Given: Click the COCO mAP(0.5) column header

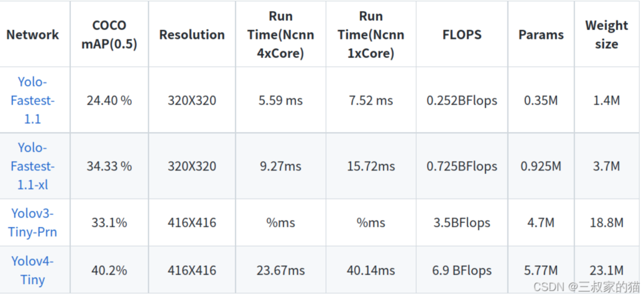Looking at the screenshot, I should 109,35.
